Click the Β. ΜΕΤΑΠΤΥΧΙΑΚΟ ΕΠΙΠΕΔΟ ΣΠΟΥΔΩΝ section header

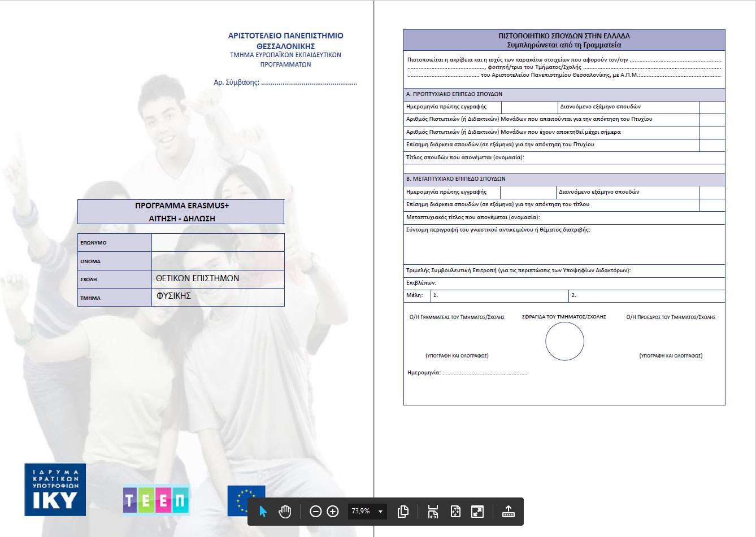click(564, 179)
